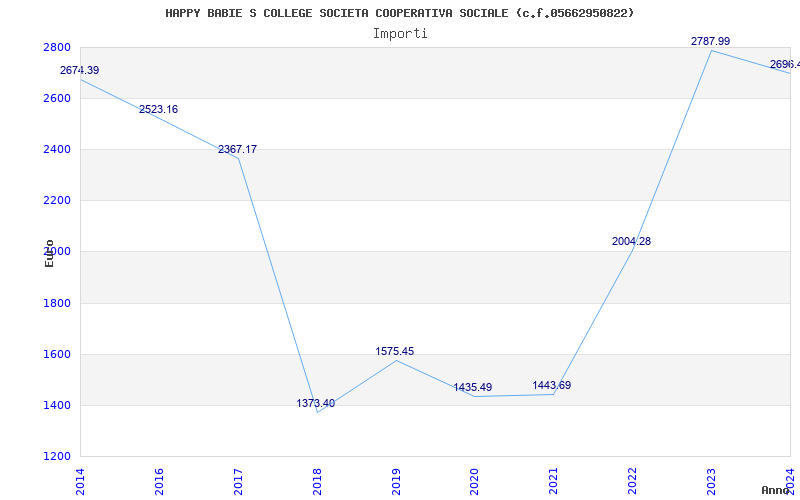800x500 pixels.
Task: Select data label 1435.49
Action: click(473, 387)
